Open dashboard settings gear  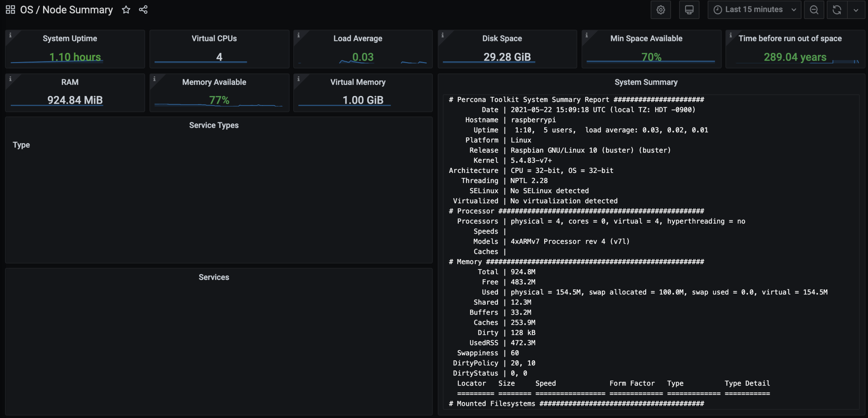tap(660, 9)
